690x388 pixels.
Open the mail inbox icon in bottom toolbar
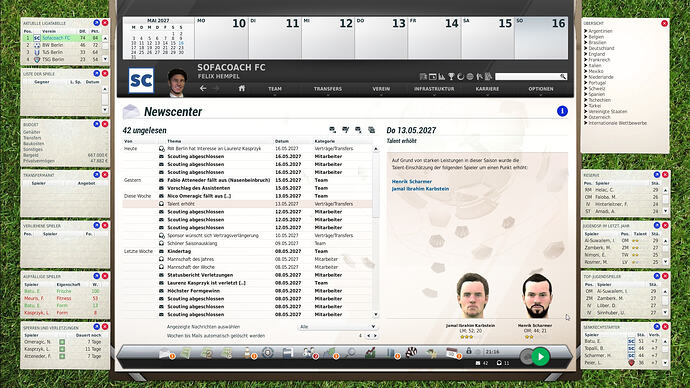tap(165, 353)
